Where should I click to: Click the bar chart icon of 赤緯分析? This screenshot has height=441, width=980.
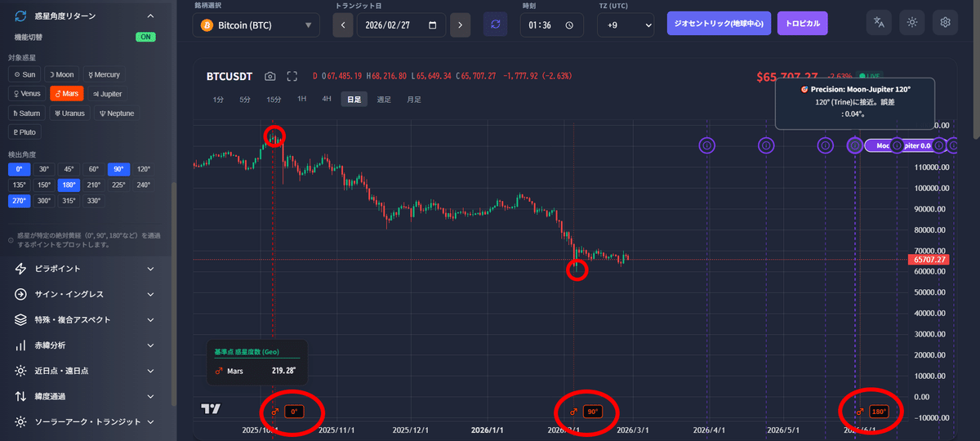[20, 345]
